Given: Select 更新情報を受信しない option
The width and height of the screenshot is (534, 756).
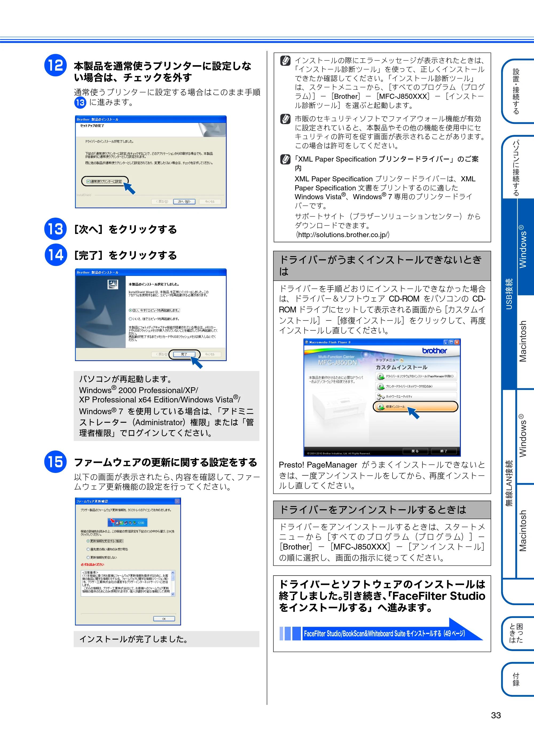Looking at the screenshot, I should 88,557.
